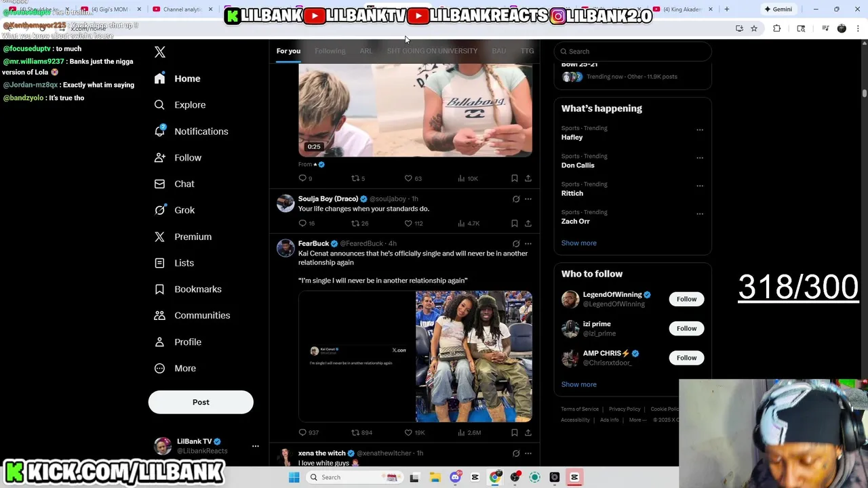This screenshot has width=868, height=488.
Task: Go to Home in X sidebar
Action: [x=178, y=79]
